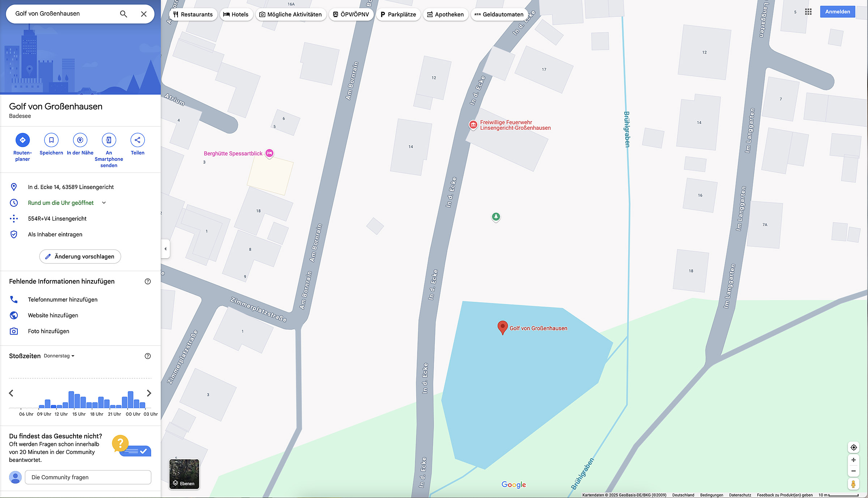
Task: Select the Geldautomaten filter chip
Action: pyautogui.click(x=499, y=14)
